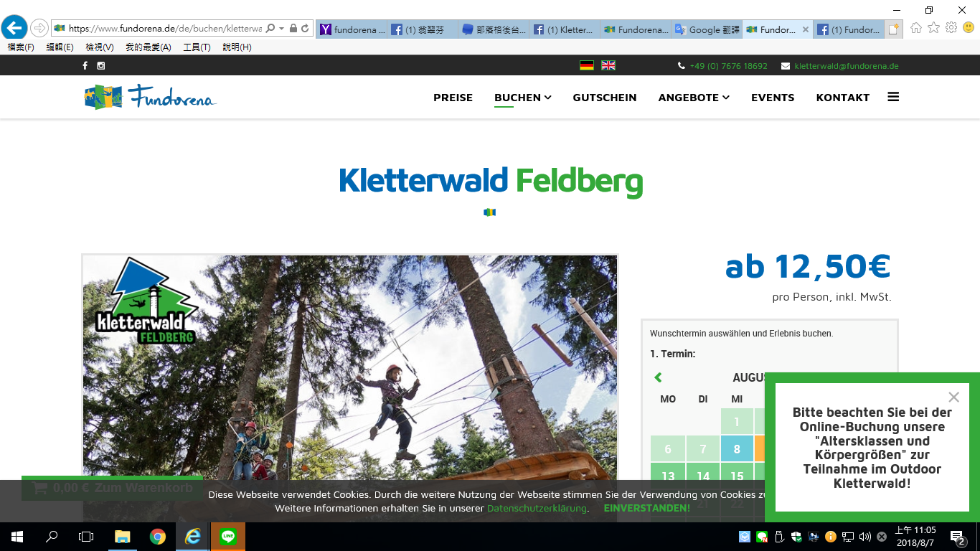Screen dimensions: 980x551
Task: Click the Kletterwald climbing photo
Action: click(x=350, y=388)
